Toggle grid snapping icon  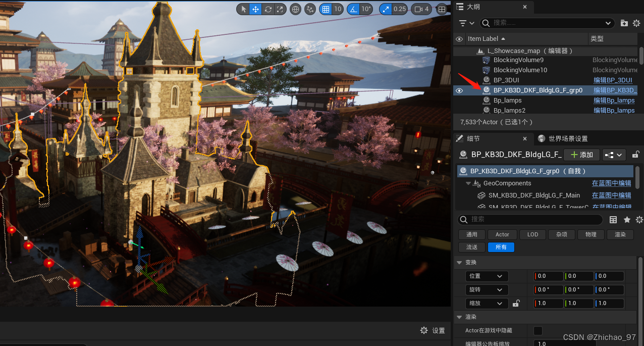[x=326, y=9]
